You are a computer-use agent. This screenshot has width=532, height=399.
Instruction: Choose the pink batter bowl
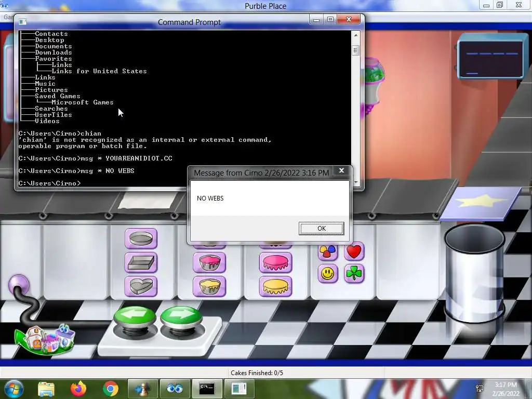pos(209,262)
